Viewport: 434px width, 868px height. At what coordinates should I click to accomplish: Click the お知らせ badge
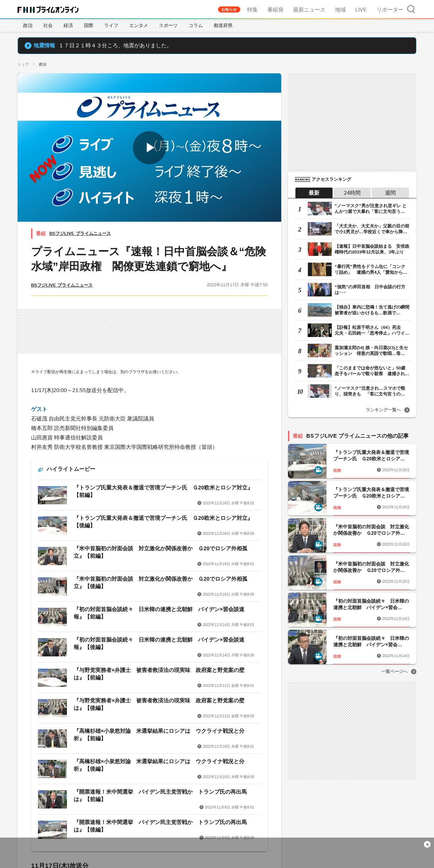pos(229,9)
